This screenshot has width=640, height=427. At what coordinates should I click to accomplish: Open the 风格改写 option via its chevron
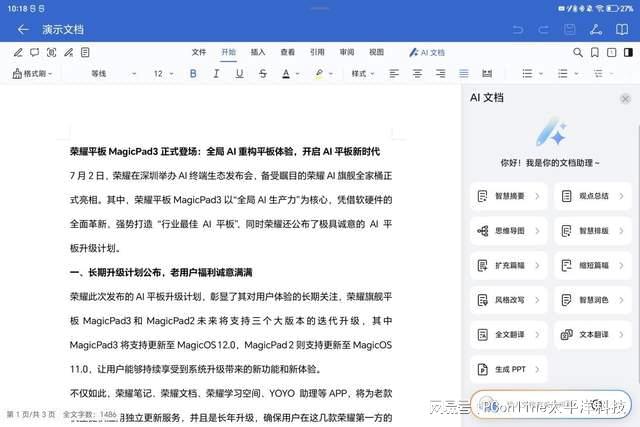(x=537, y=300)
